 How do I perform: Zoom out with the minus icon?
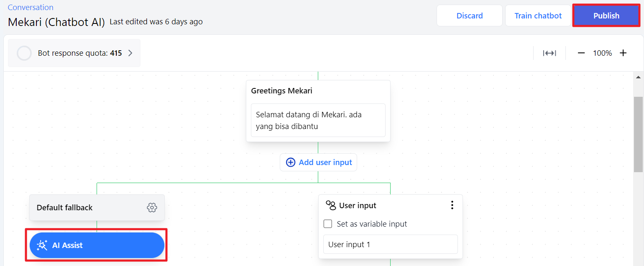(x=581, y=53)
